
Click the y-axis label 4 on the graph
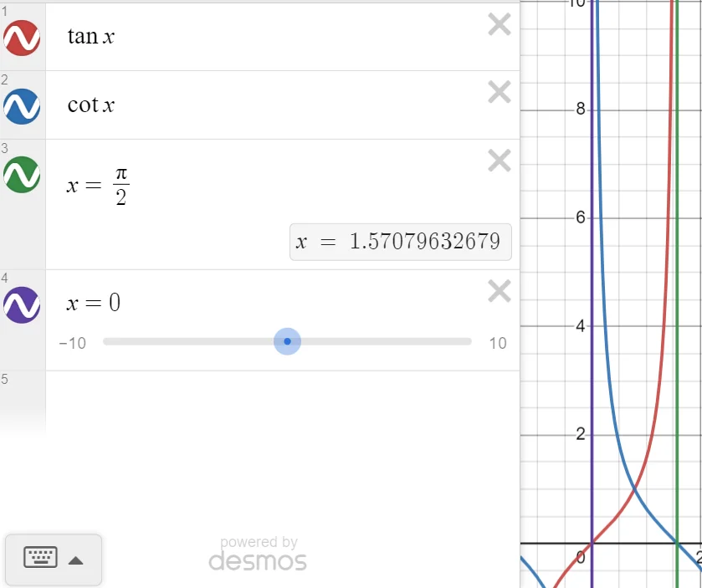click(580, 325)
